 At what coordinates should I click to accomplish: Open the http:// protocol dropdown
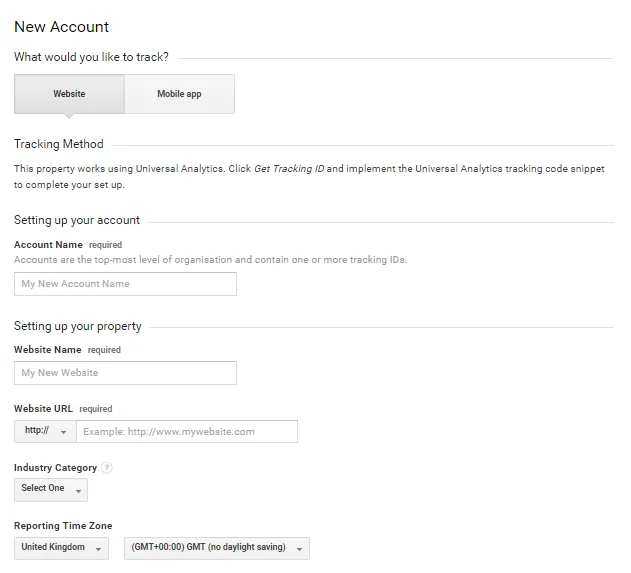(45, 432)
